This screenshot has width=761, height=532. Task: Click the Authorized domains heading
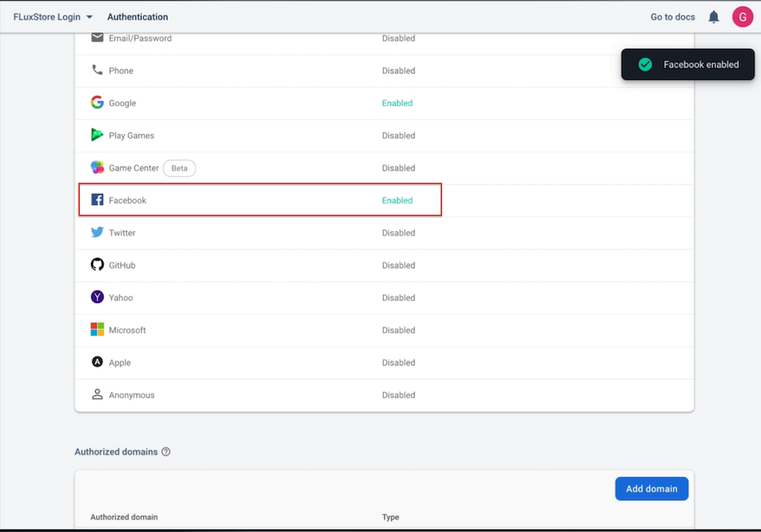tap(116, 452)
